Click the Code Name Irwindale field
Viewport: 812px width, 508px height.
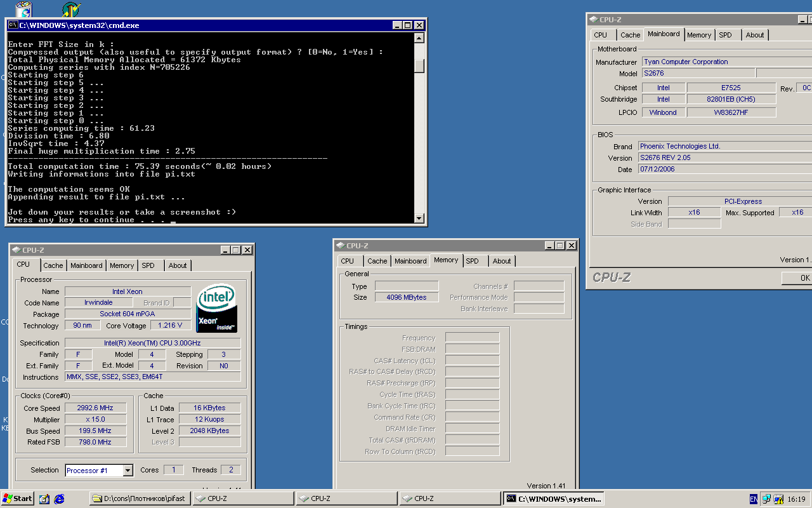(x=98, y=302)
